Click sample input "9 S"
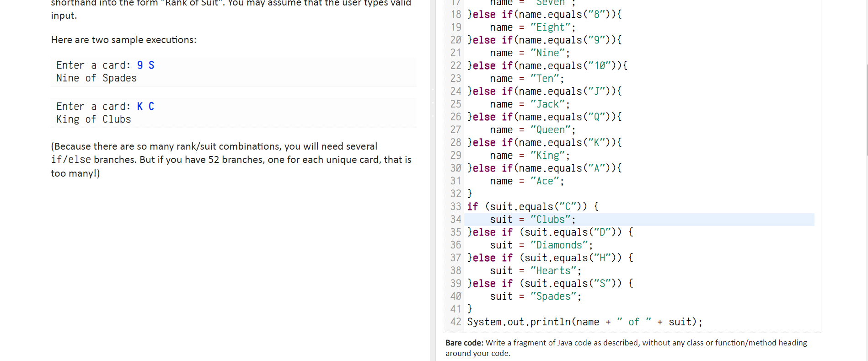The height and width of the screenshot is (361, 868). 146,65
